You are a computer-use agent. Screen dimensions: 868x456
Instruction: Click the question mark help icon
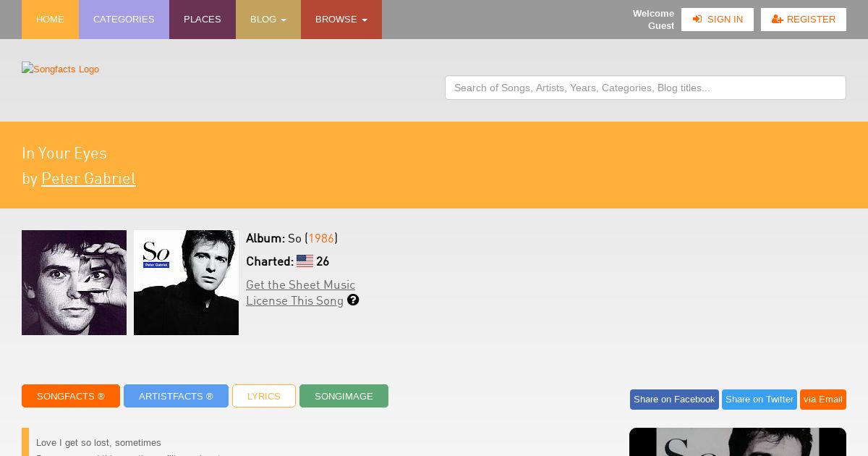(353, 300)
